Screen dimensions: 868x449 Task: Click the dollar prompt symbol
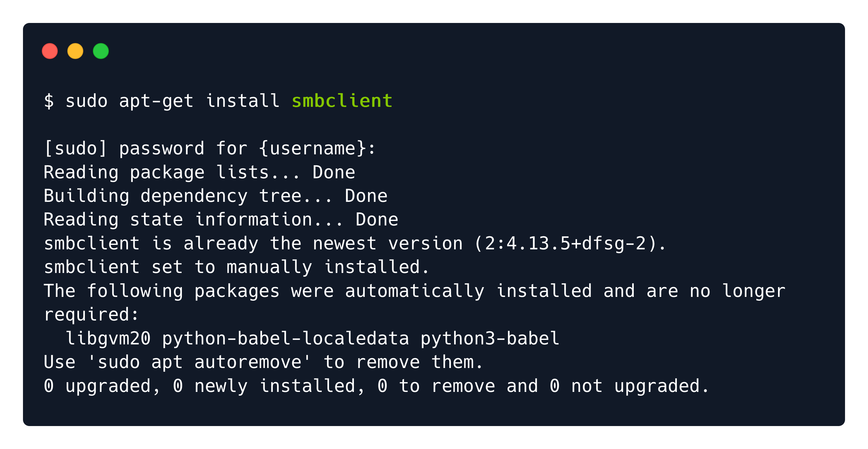click(49, 101)
